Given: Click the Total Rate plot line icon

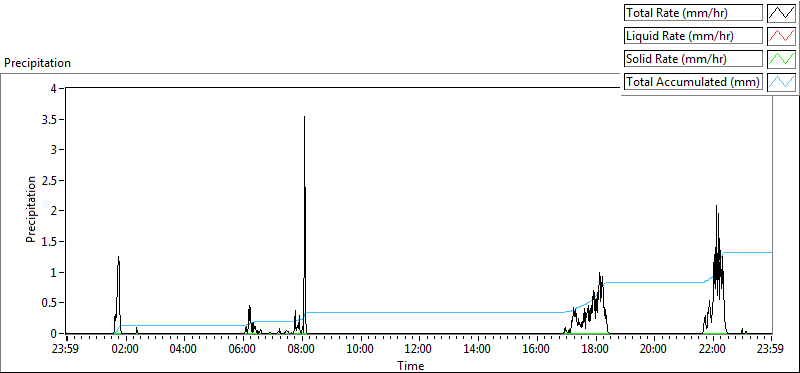Looking at the screenshot, I should point(781,13).
